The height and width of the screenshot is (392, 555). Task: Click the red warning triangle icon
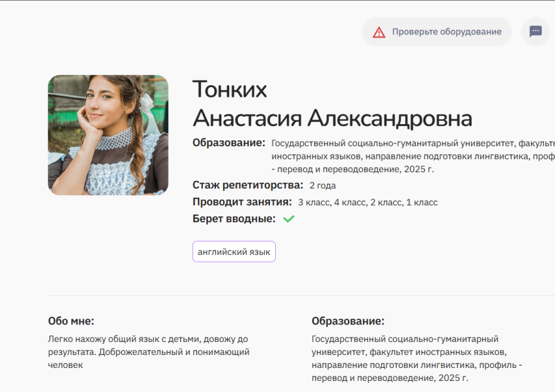(x=379, y=33)
